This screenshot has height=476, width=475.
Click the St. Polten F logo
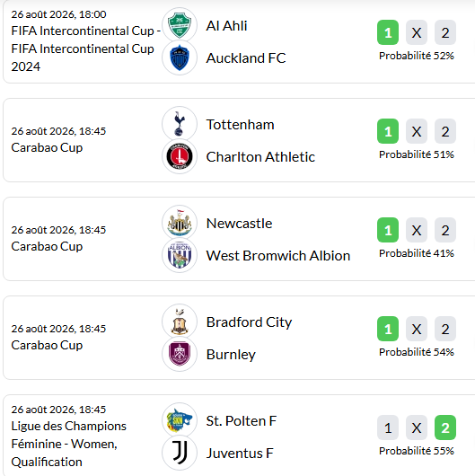[180, 420]
